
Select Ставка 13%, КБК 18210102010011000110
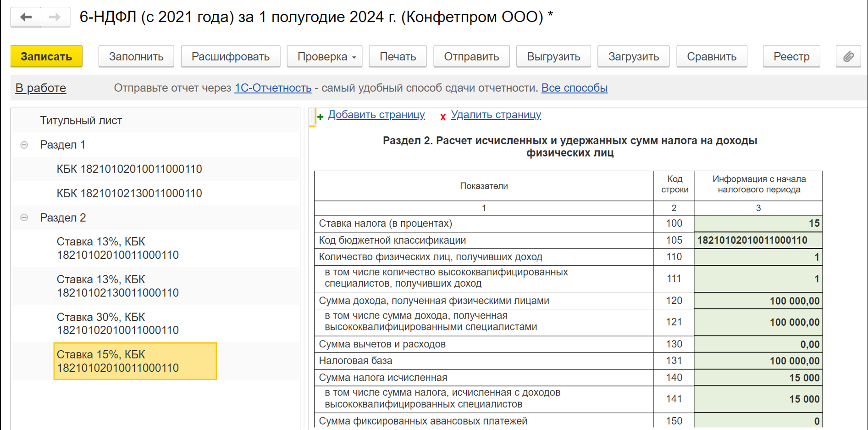118,248
